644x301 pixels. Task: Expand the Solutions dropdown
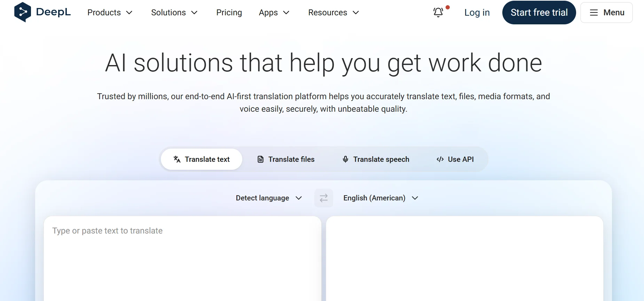click(x=174, y=13)
